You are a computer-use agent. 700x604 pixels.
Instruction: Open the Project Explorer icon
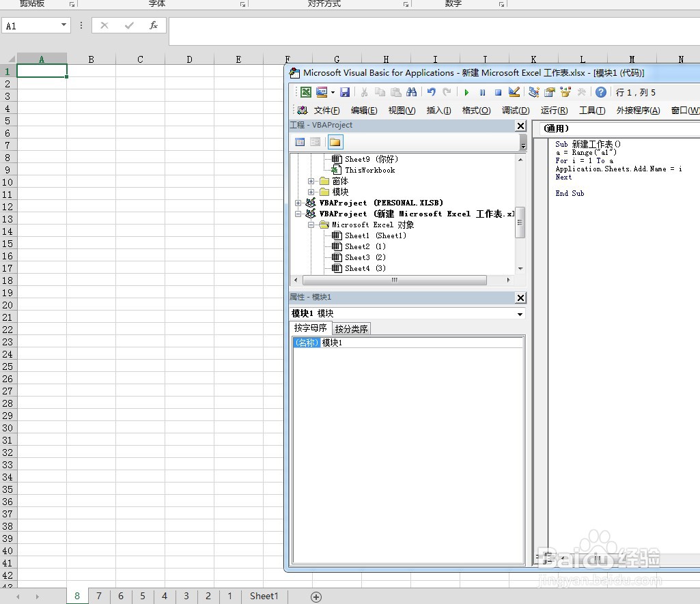coord(533,92)
